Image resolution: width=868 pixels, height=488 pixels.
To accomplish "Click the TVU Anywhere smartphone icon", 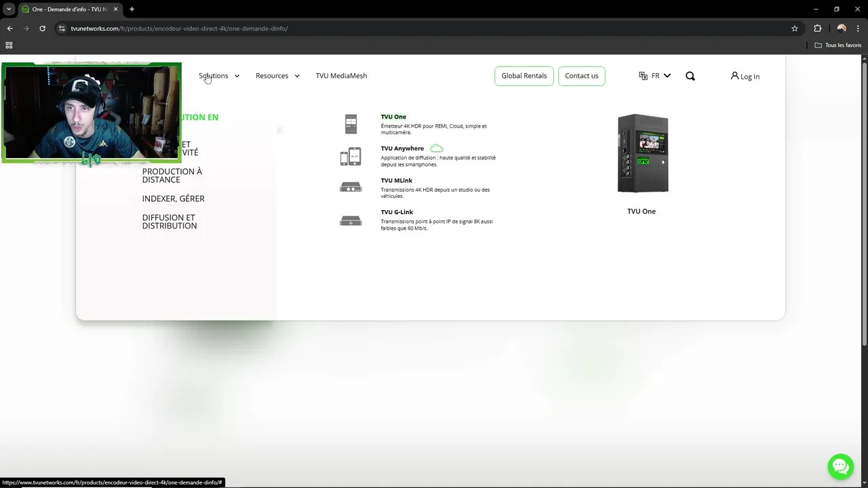I will coord(351,157).
